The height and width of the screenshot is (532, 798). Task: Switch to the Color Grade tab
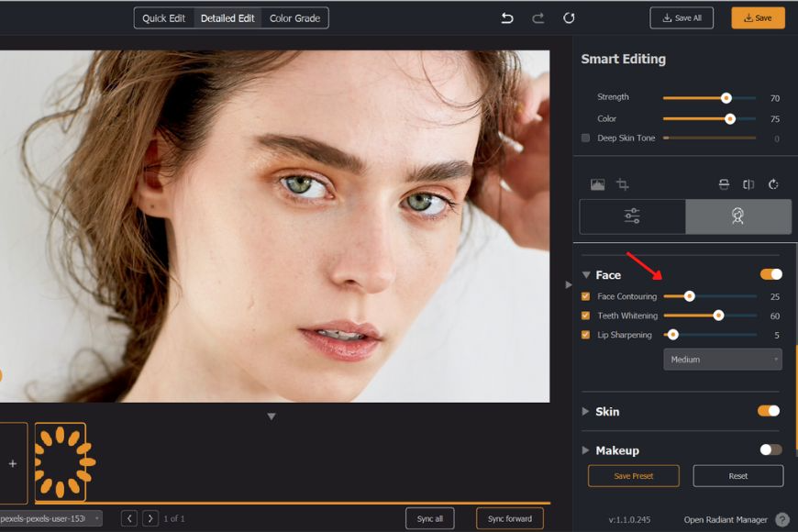coord(294,17)
